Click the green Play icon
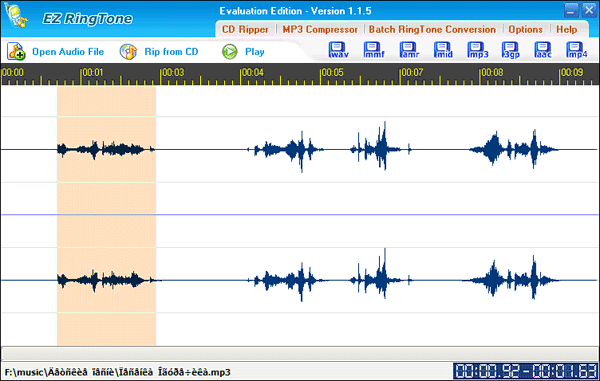Image resolution: width=600 pixels, height=381 pixels. (230, 52)
